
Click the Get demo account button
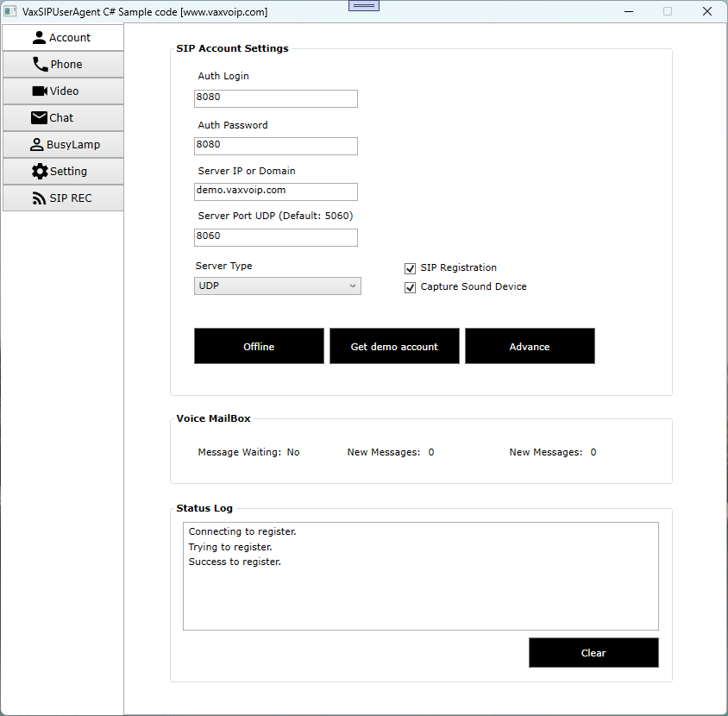[394, 347]
